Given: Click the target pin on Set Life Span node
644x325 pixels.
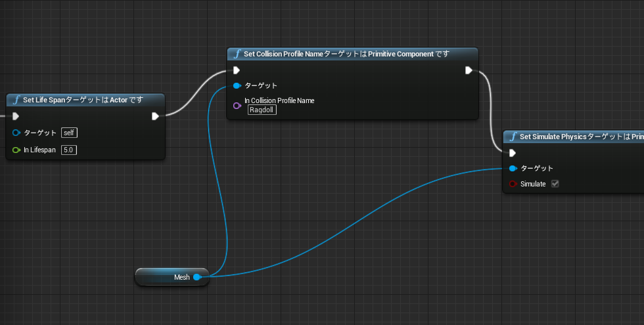Looking at the screenshot, I should click(x=16, y=133).
